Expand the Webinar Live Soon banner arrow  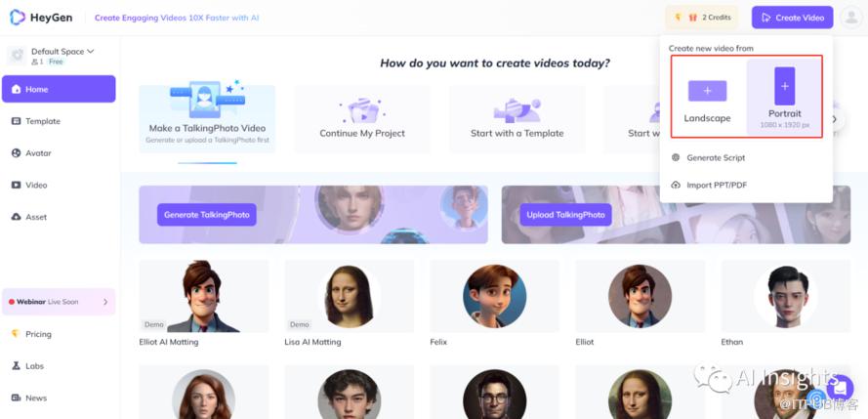[x=105, y=302]
